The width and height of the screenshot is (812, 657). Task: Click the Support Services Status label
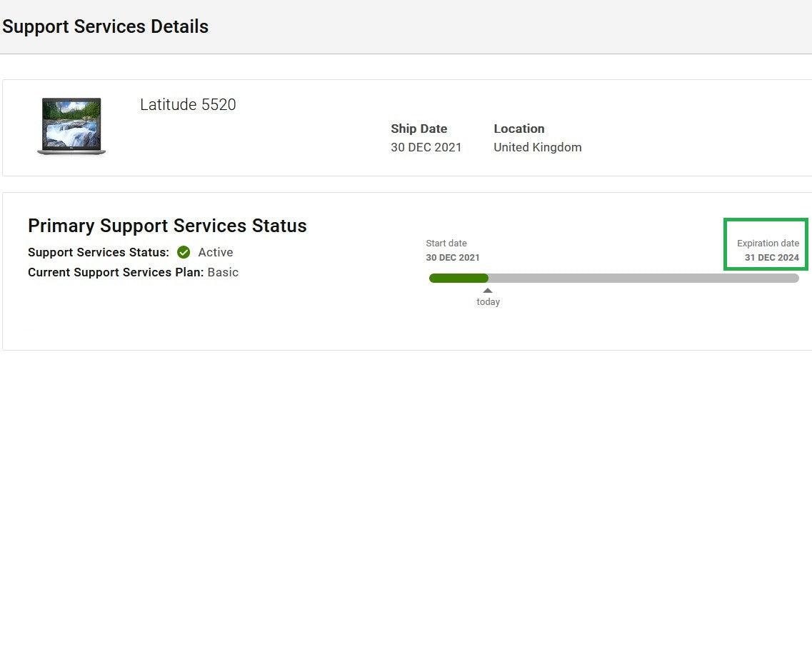click(x=99, y=252)
